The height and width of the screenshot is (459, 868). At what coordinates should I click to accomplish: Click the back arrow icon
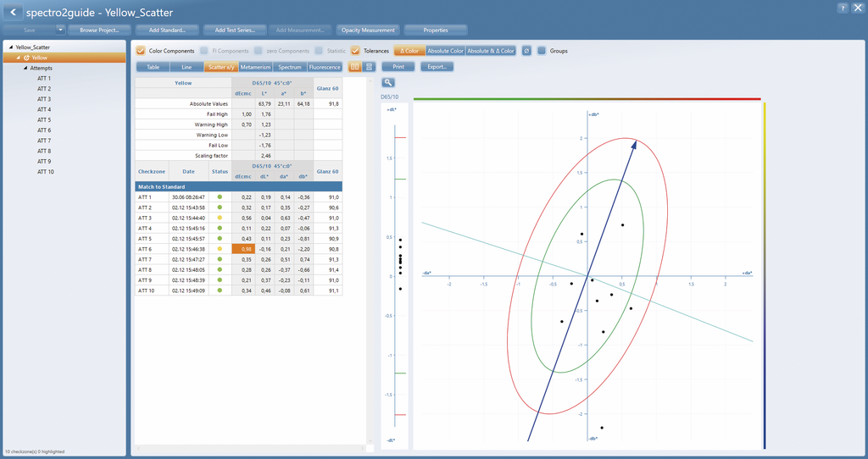tap(13, 12)
